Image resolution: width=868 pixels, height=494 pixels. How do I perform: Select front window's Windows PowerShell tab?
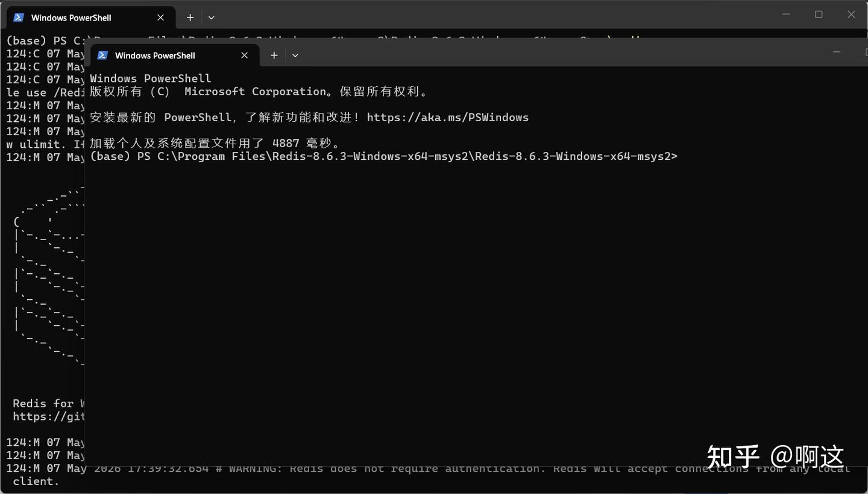coord(175,55)
